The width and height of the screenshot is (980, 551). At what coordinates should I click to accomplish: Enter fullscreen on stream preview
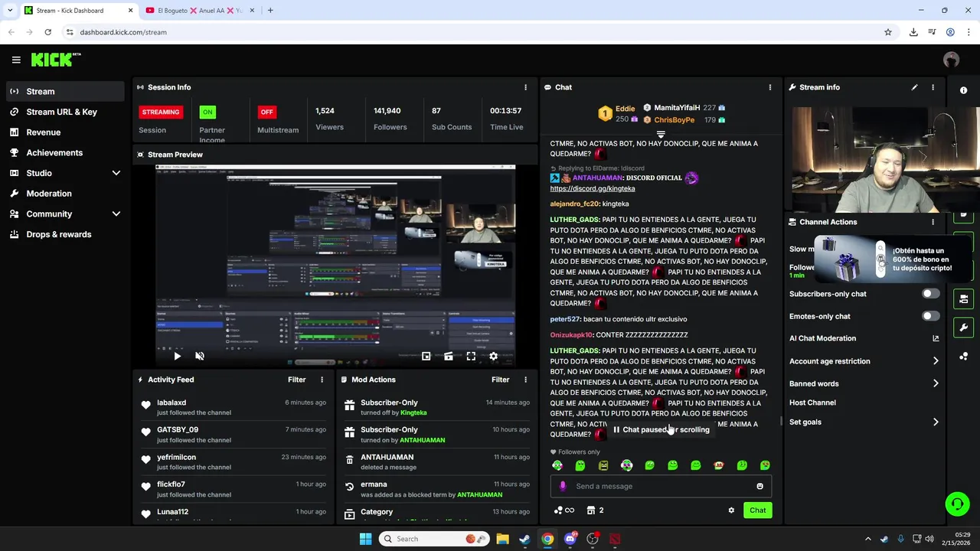[x=471, y=356]
